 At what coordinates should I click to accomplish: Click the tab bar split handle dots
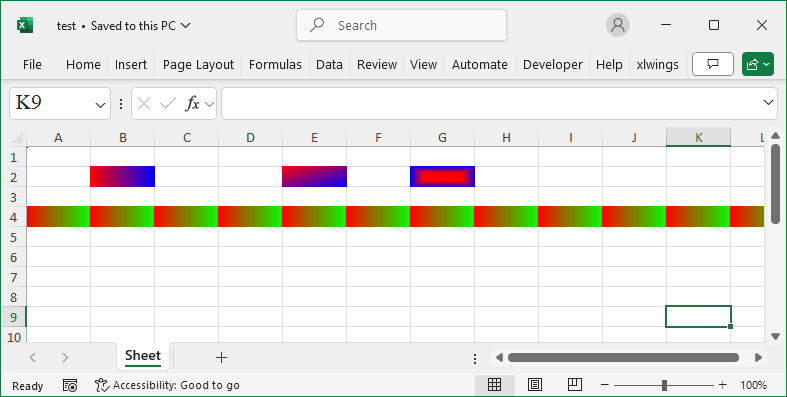(475, 358)
